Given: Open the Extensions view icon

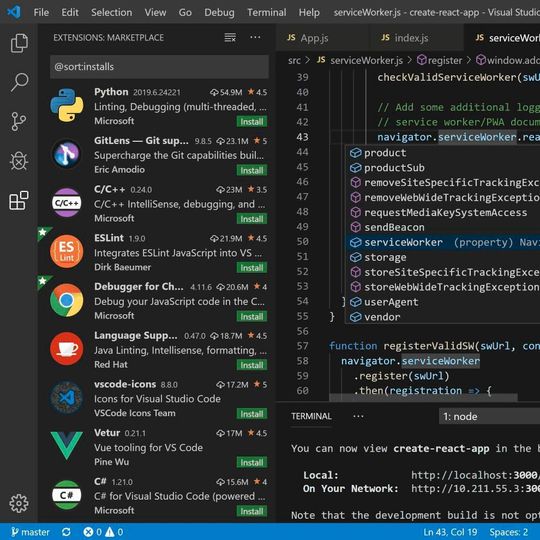Looking at the screenshot, I should point(19,200).
